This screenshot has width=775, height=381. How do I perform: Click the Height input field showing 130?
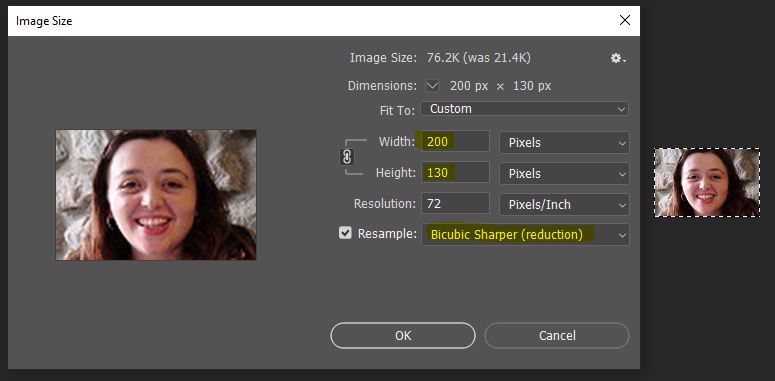coord(455,172)
